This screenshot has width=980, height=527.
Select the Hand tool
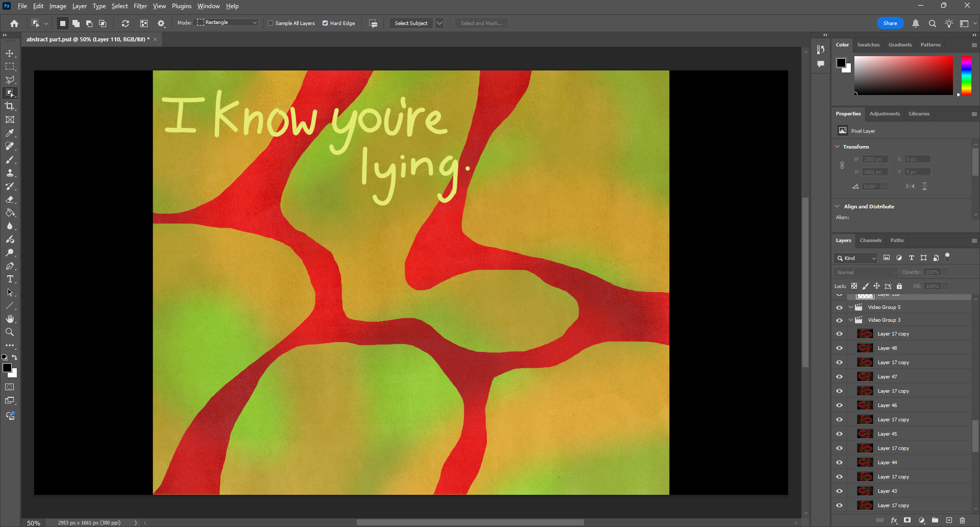click(x=10, y=319)
